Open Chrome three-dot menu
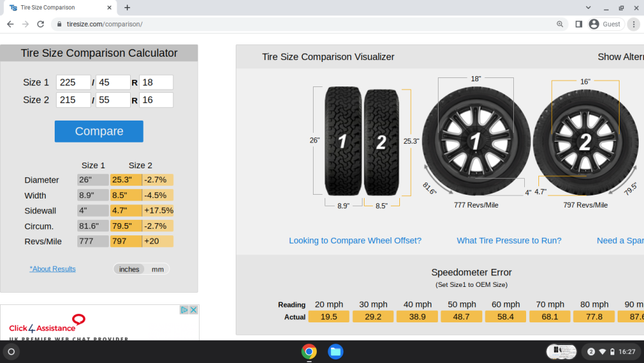The height and width of the screenshot is (363, 644). tap(634, 25)
